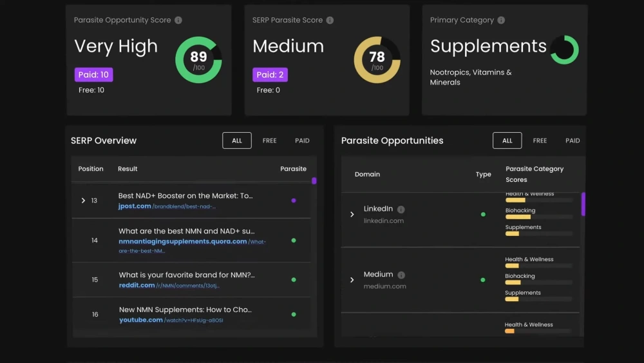Select FREE tab in SERP Overview
The height and width of the screenshot is (363, 644).
click(x=269, y=141)
